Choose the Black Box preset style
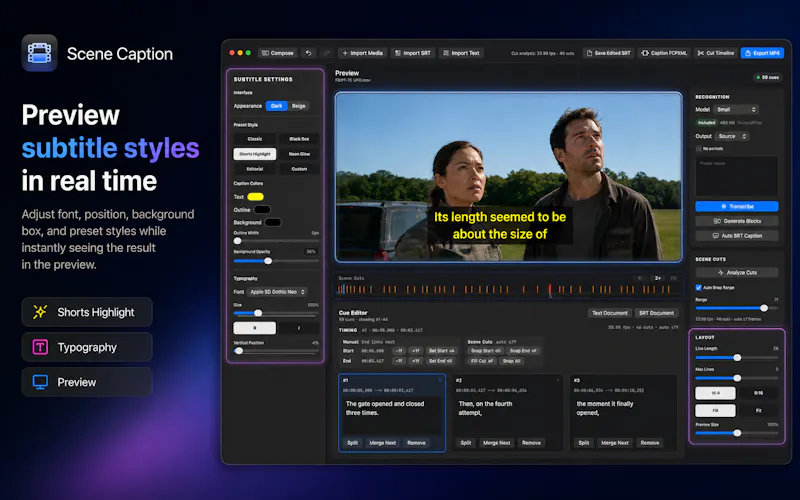 click(x=299, y=139)
